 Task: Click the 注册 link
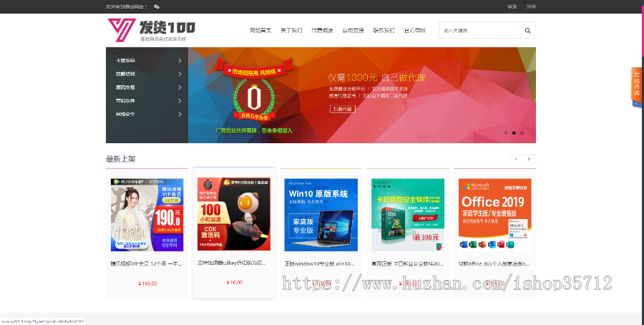531,6
